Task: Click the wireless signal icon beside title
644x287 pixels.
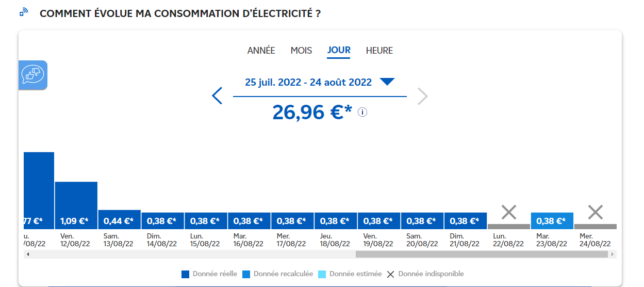Action: click(24, 12)
